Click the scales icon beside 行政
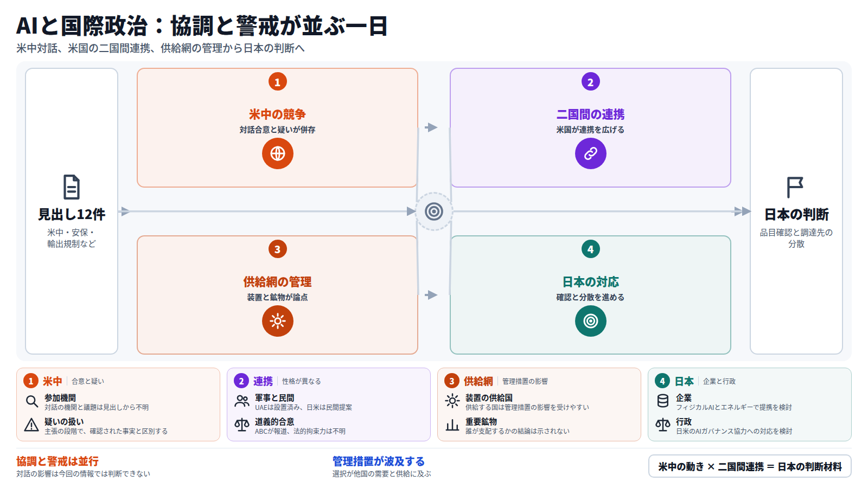868x488 pixels. [x=663, y=425]
